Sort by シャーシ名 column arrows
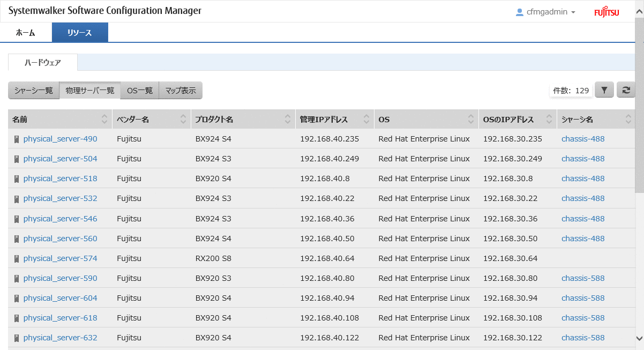644x350 pixels. (x=628, y=120)
